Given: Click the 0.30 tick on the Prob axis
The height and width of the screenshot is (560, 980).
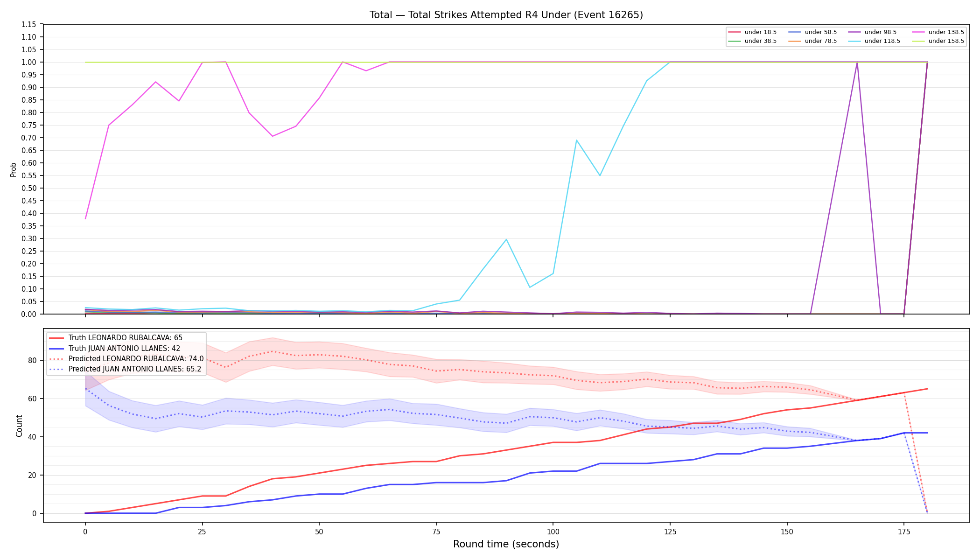Looking at the screenshot, I should coord(29,239).
